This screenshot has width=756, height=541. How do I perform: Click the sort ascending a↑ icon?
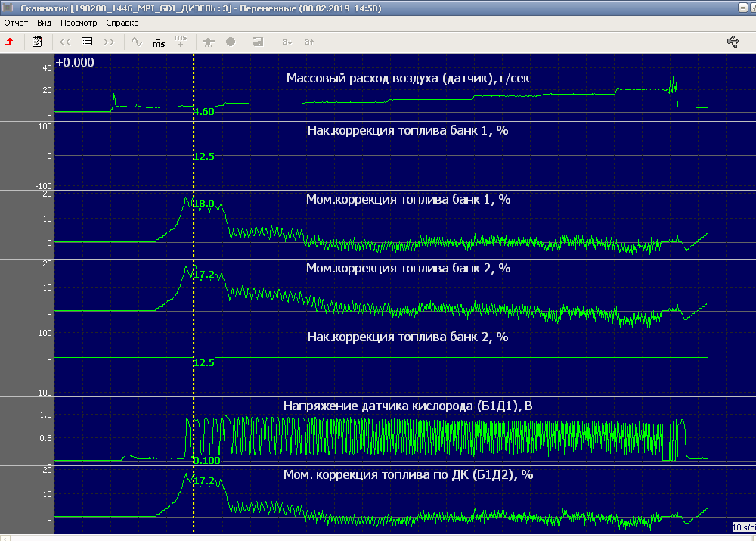point(308,42)
